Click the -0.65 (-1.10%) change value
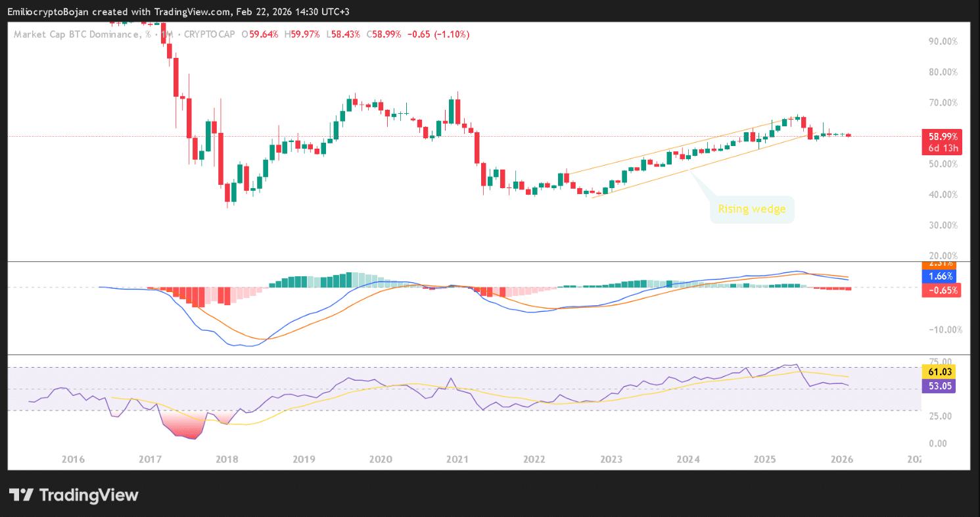980x517 pixels. [438, 34]
